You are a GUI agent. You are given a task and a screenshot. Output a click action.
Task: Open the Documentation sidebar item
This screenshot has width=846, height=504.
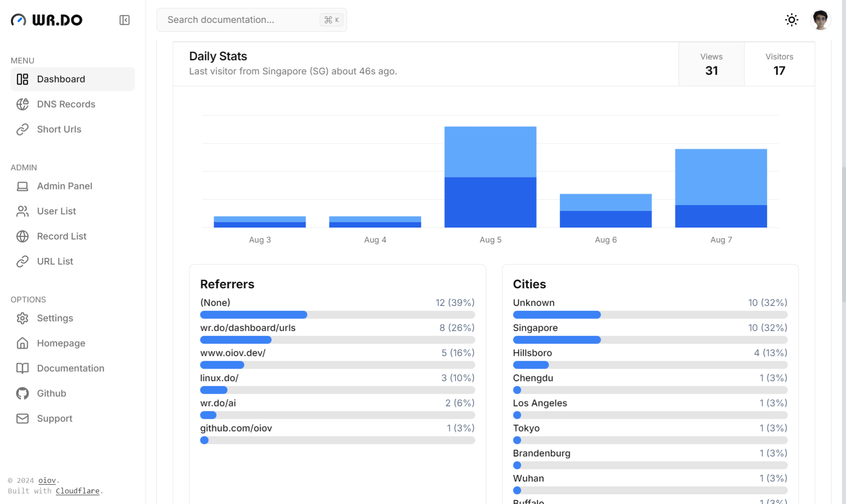click(70, 368)
